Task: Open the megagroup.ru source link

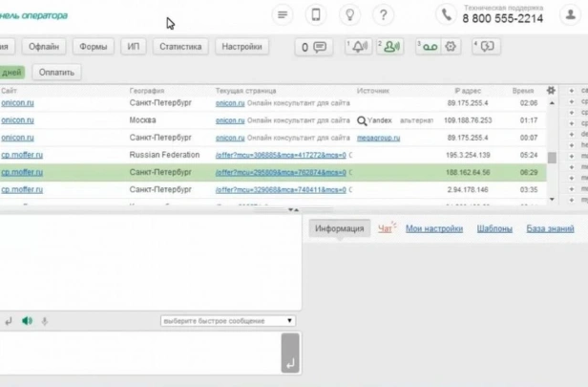Action: click(378, 138)
